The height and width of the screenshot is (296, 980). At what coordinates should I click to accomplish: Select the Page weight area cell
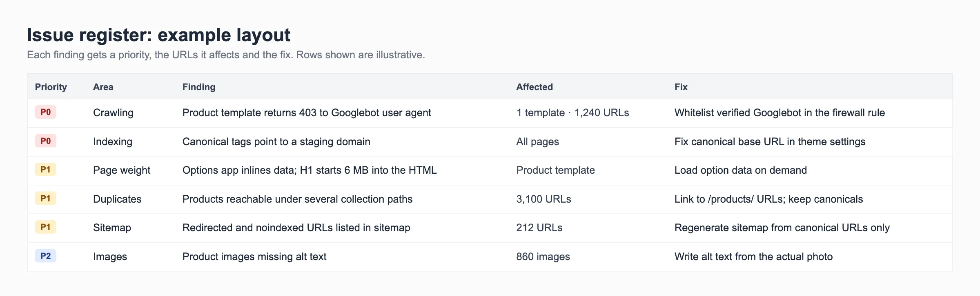pos(122,170)
